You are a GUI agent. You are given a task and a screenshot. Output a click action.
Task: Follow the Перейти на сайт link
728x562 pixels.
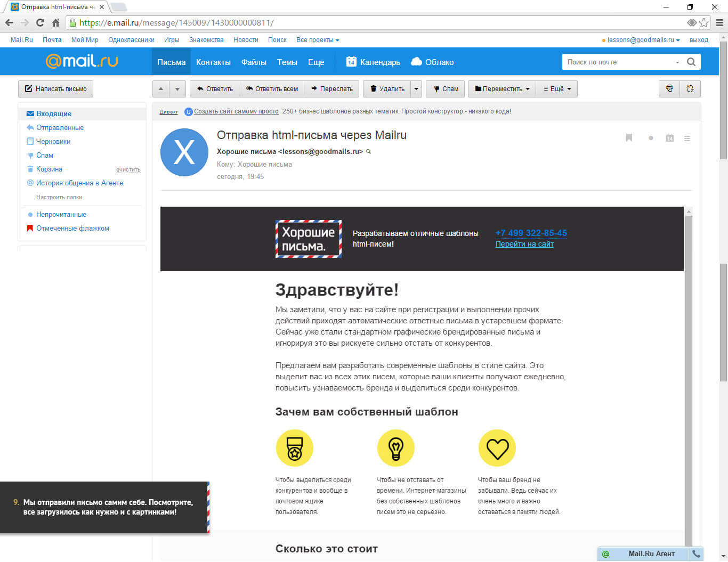pyautogui.click(x=524, y=244)
